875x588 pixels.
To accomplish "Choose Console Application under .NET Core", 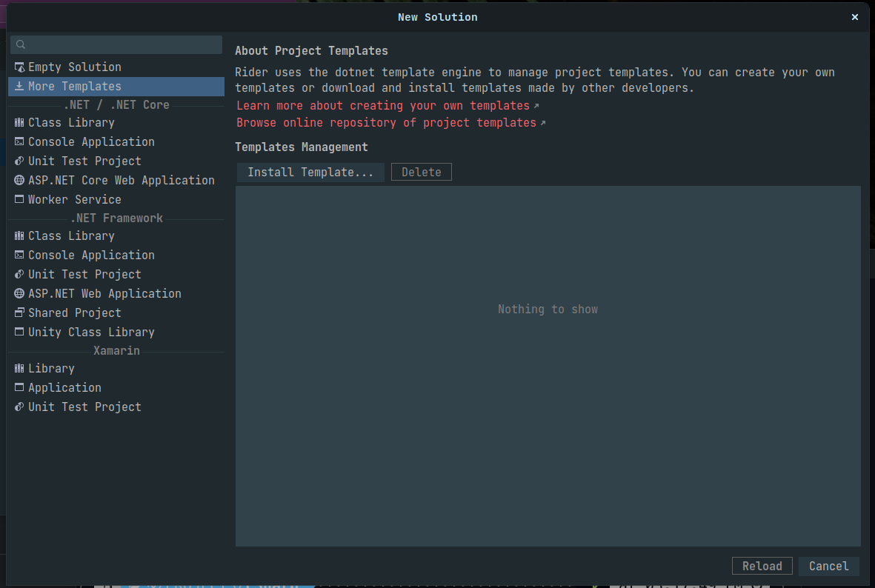I will click(x=116, y=141).
